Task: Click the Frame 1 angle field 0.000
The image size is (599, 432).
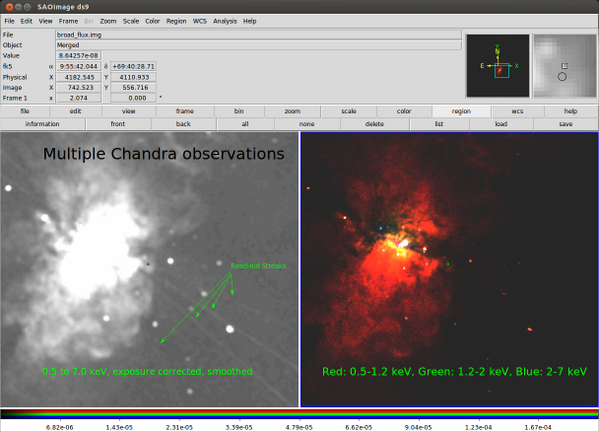Action: (x=133, y=98)
